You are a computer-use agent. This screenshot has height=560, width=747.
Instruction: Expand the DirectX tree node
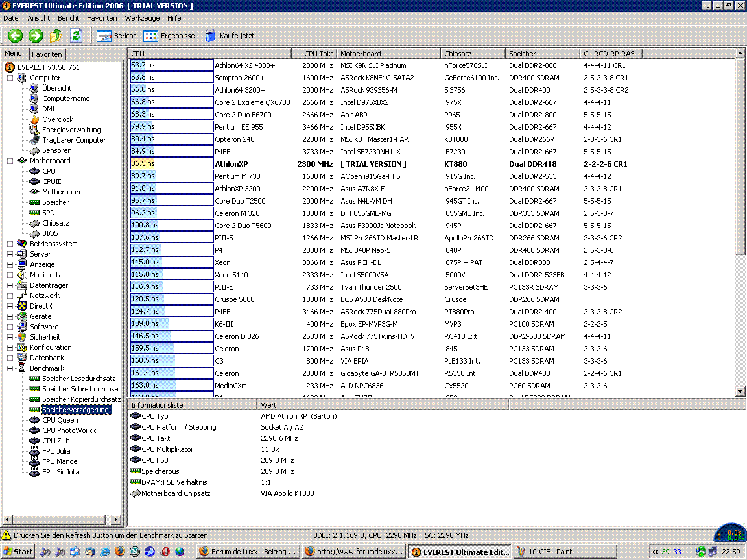coord(10,306)
